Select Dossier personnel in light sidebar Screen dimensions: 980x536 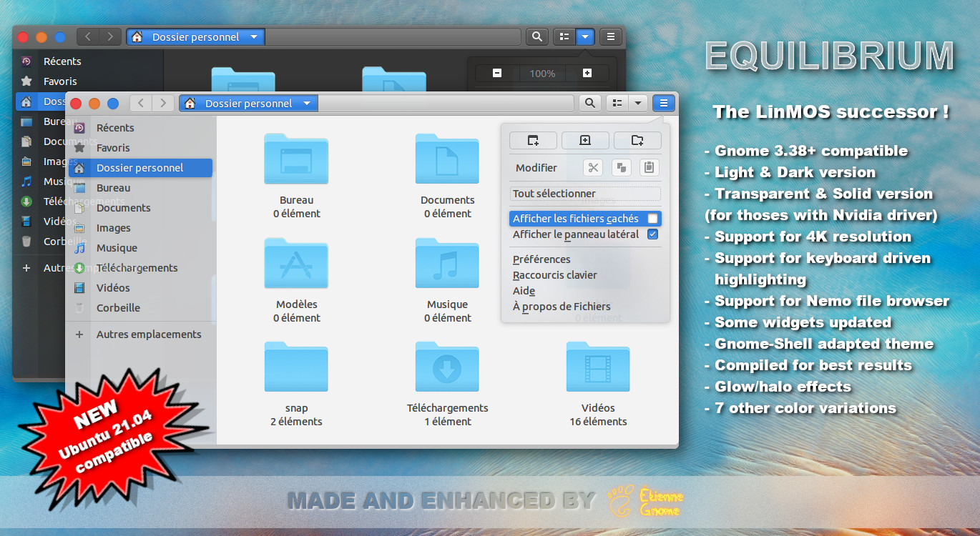(140, 168)
